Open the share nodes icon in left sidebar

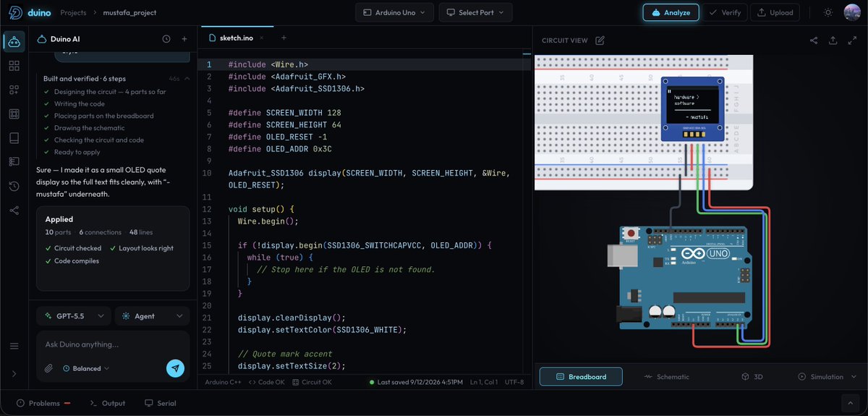pos(14,210)
